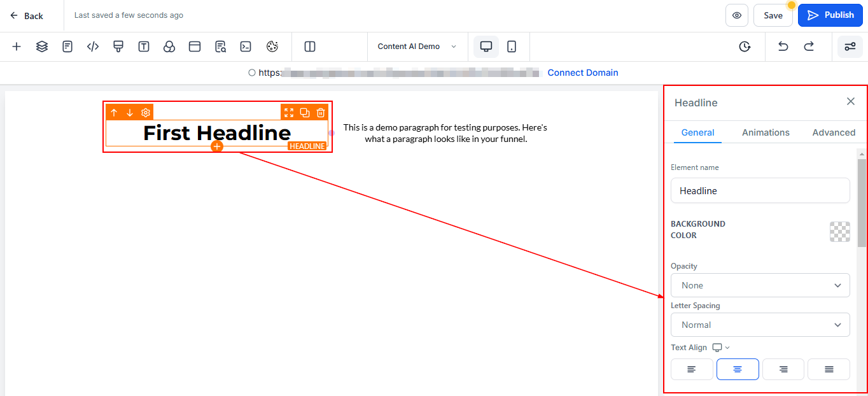Image resolution: width=868 pixels, height=396 pixels.
Task: Open the color circles icon
Action: click(x=169, y=46)
